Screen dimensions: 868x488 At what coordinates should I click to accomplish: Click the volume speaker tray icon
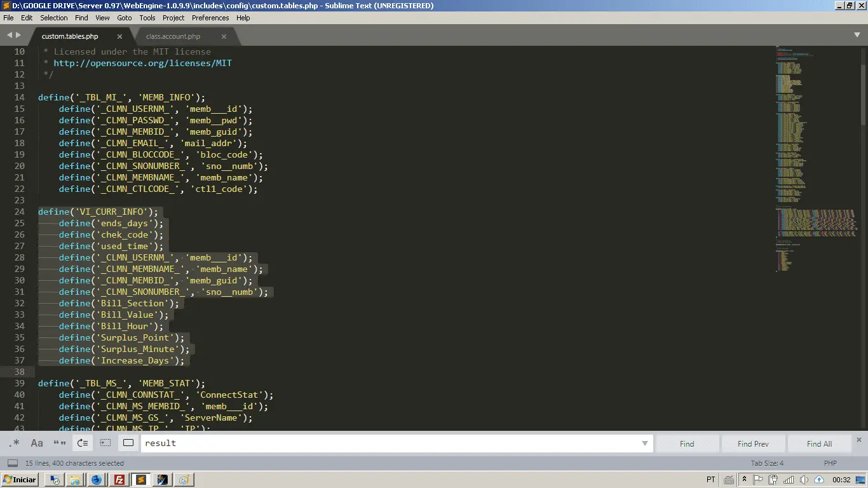(x=804, y=480)
